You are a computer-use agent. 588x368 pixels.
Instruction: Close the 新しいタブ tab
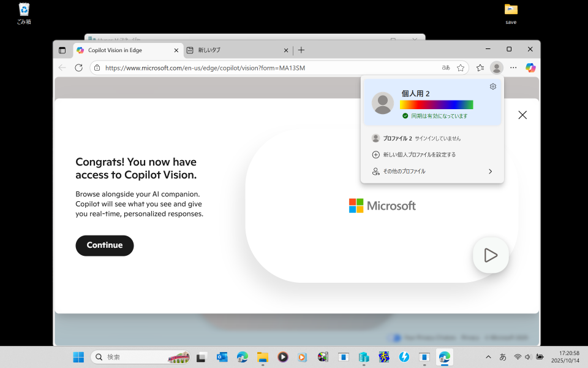(286, 50)
